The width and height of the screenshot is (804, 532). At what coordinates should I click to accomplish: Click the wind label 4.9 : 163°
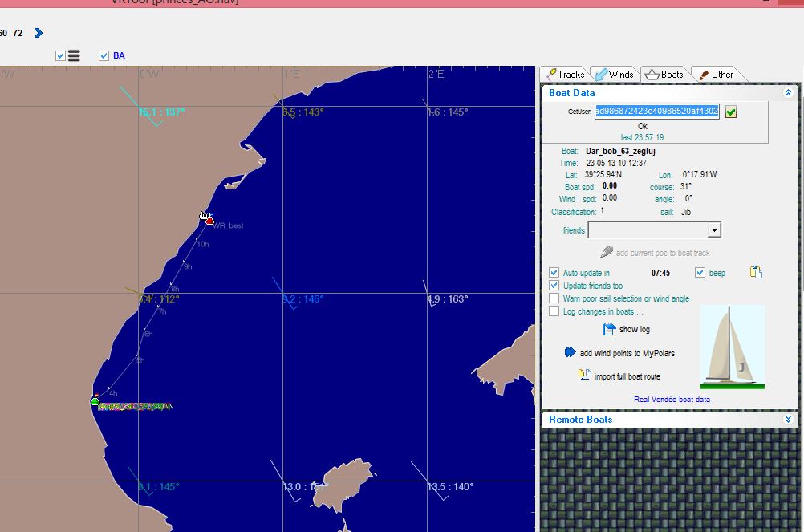[x=448, y=298]
